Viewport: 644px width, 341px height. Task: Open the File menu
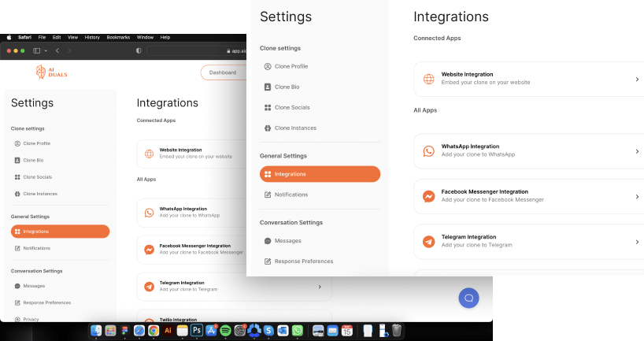[42, 37]
